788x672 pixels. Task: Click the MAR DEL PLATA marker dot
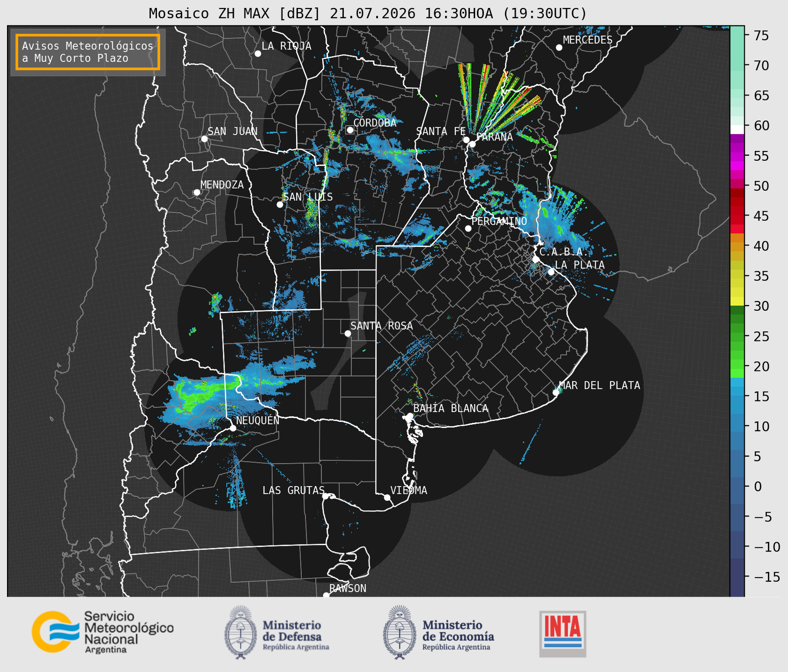pyautogui.click(x=555, y=393)
